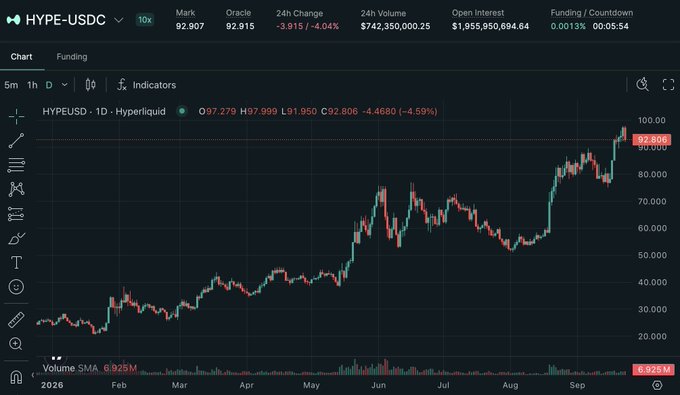Click the funding rate 0.0013% value
The image size is (680, 395).
[x=568, y=26]
